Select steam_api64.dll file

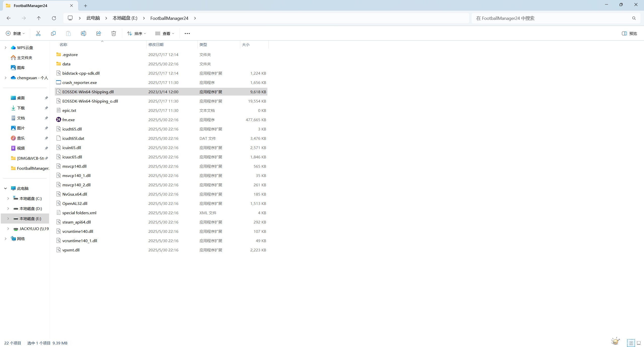(x=161, y=222)
